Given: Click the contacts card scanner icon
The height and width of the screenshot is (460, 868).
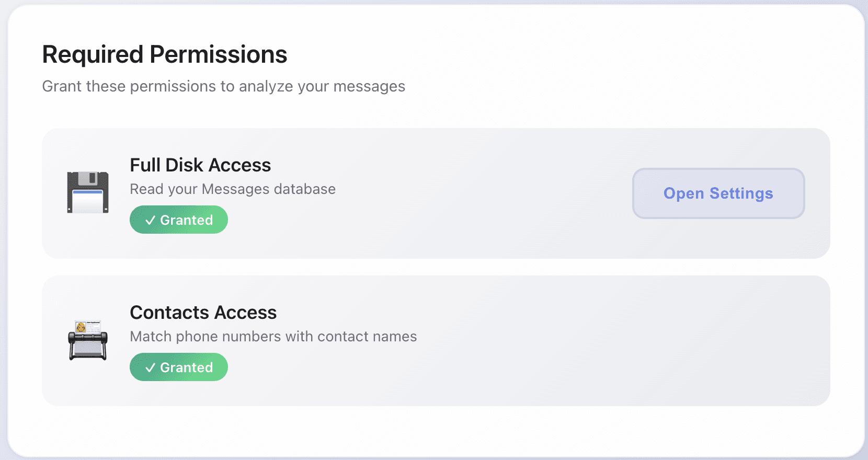Looking at the screenshot, I should (x=88, y=340).
